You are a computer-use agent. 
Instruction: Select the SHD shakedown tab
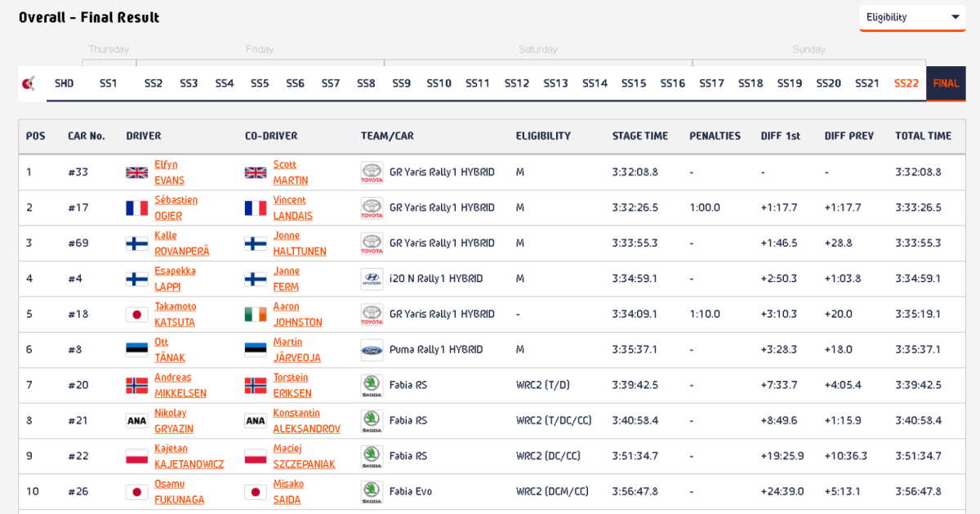click(x=64, y=83)
